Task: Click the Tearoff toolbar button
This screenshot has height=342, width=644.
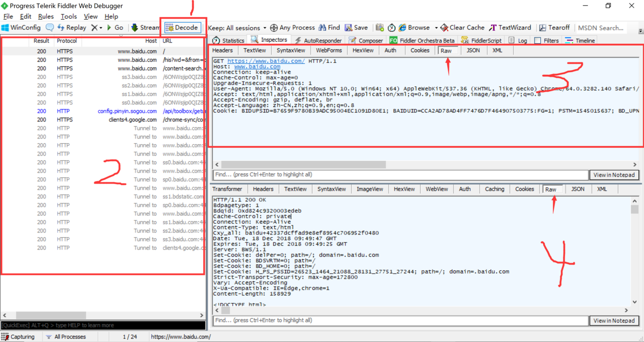Action: (x=554, y=28)
